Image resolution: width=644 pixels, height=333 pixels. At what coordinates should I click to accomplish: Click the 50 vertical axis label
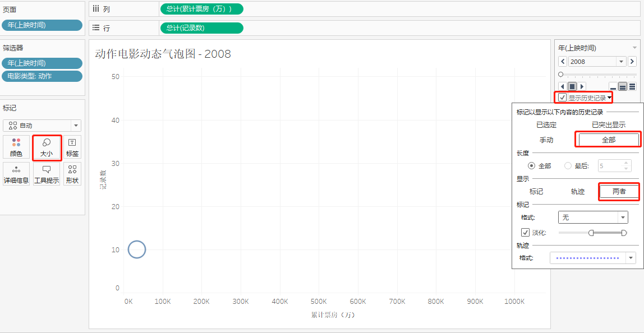point(115,77)
